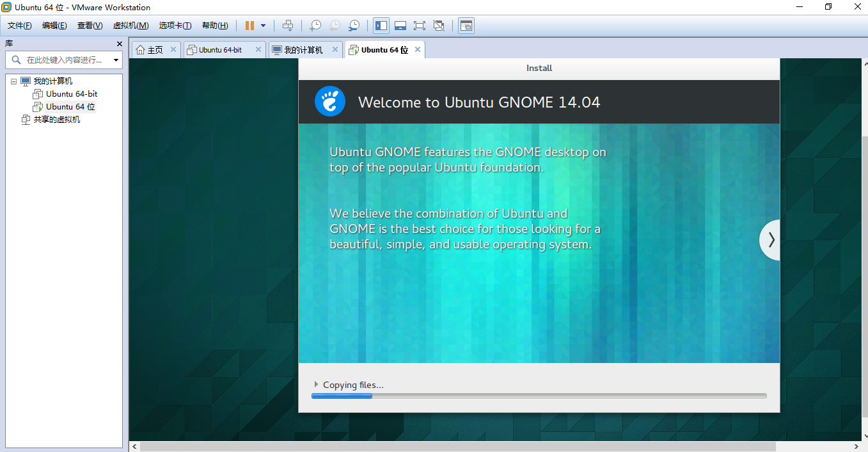This screenshot has height=452, width=868.
Task: Select Ubuntu 64 位 in the library tree
Action: click(x=70, y=107)
